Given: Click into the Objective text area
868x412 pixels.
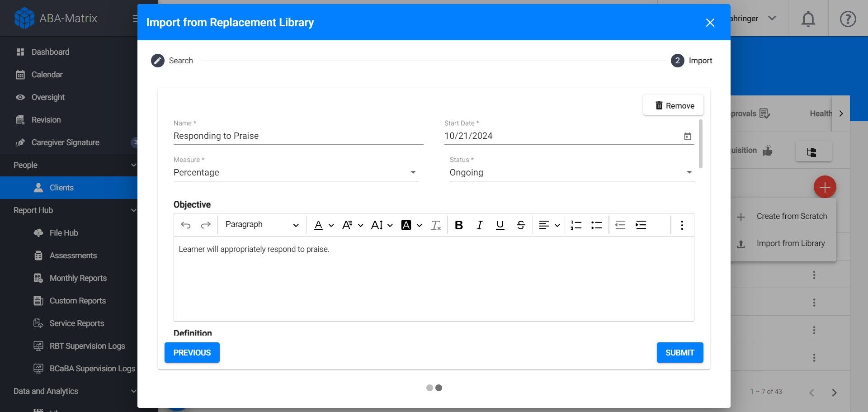Looking at the screenshot, I should tap(434, 279).
